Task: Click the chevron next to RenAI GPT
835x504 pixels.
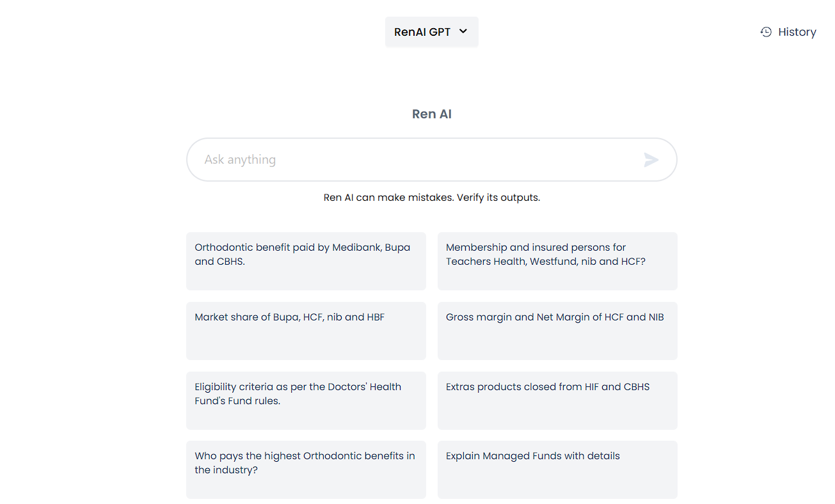Action: click(463, 31)
